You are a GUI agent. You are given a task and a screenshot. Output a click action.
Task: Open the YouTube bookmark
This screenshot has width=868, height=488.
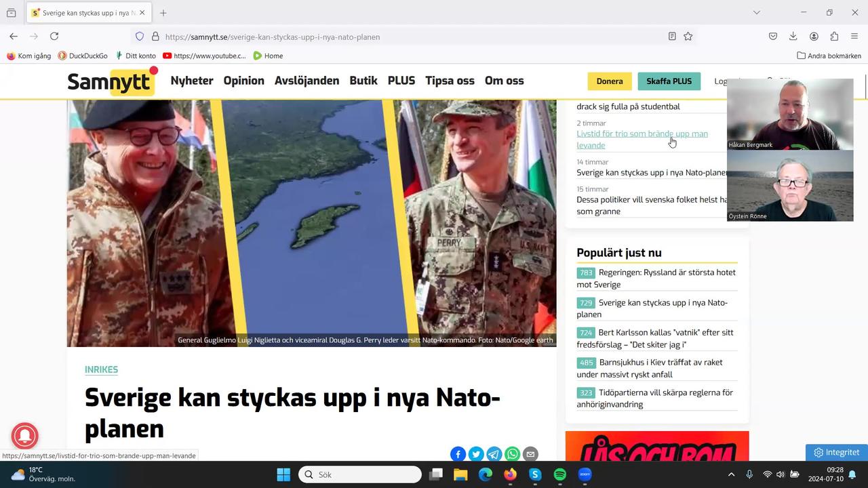[204, 56]
